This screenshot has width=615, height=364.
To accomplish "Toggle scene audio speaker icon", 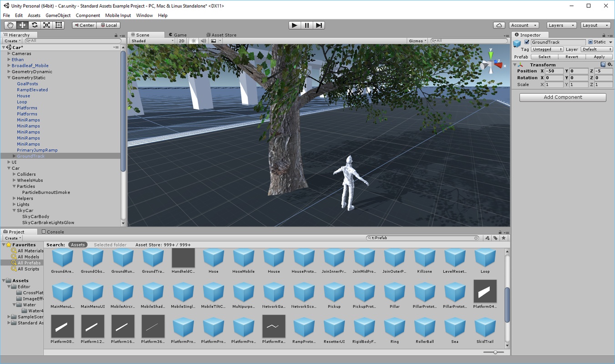I will 203,41.
